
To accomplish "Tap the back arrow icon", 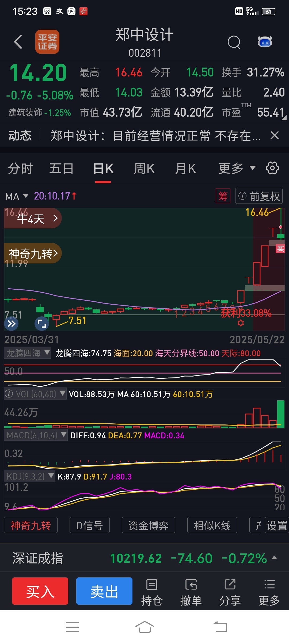I will tap(18, 42).
